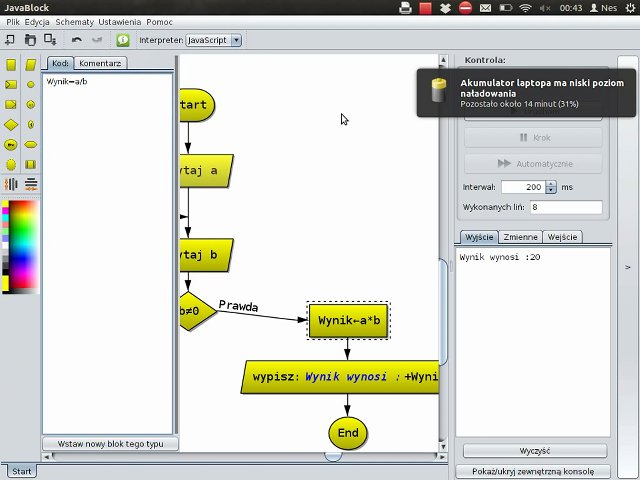Open the Nes user menu
This screenshot has height=480, width=640.
click(x=604, y=8)
